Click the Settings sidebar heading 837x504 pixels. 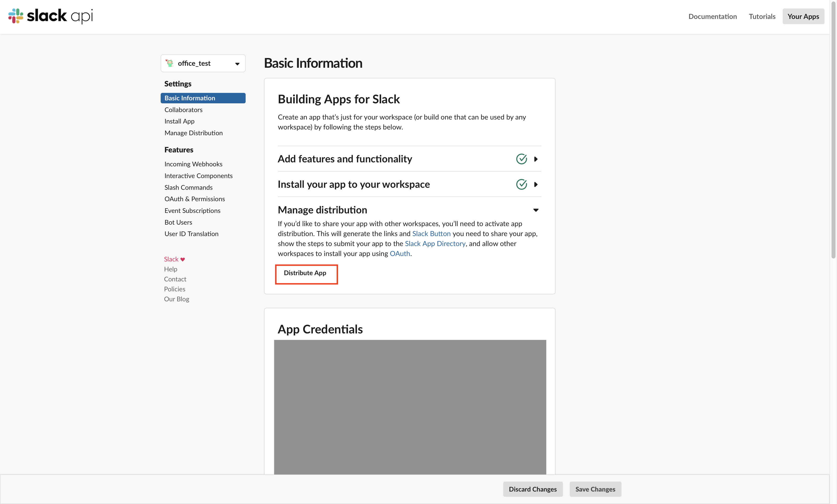point(178,84)
